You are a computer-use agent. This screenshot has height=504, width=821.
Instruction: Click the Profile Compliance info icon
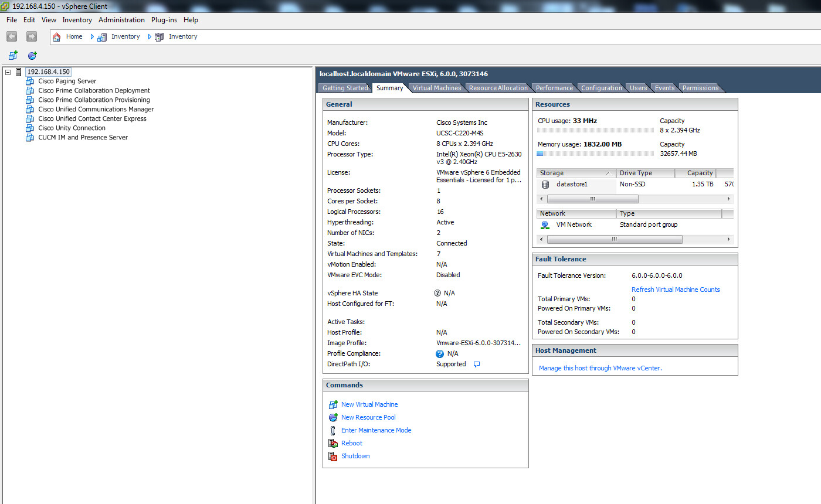point(440,353)
